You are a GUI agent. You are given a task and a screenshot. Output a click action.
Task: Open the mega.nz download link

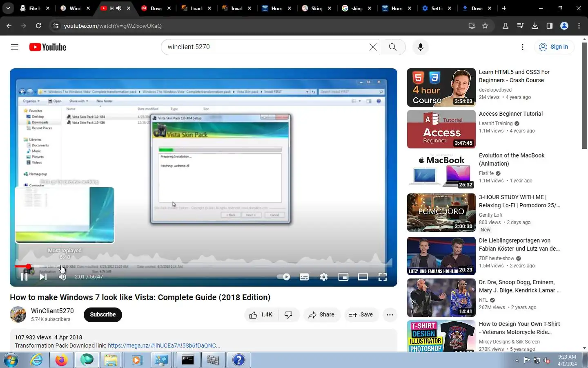(164, 346)
